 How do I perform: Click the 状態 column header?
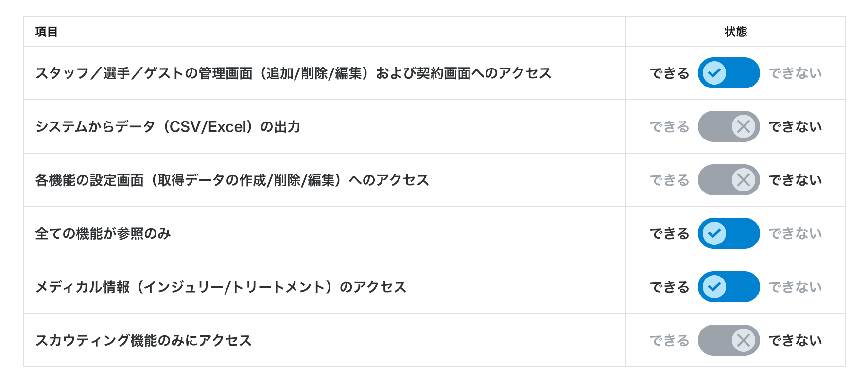(x=735, y=32)
